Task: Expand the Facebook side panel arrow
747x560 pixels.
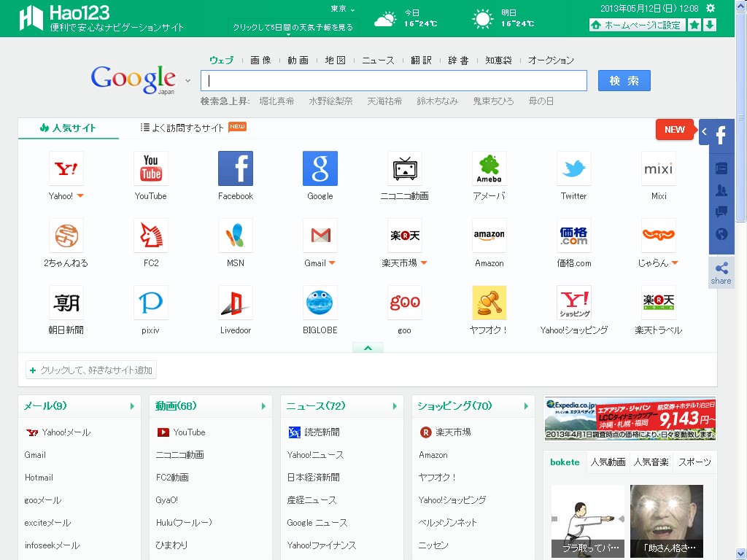Action: (x=704, y=131)
